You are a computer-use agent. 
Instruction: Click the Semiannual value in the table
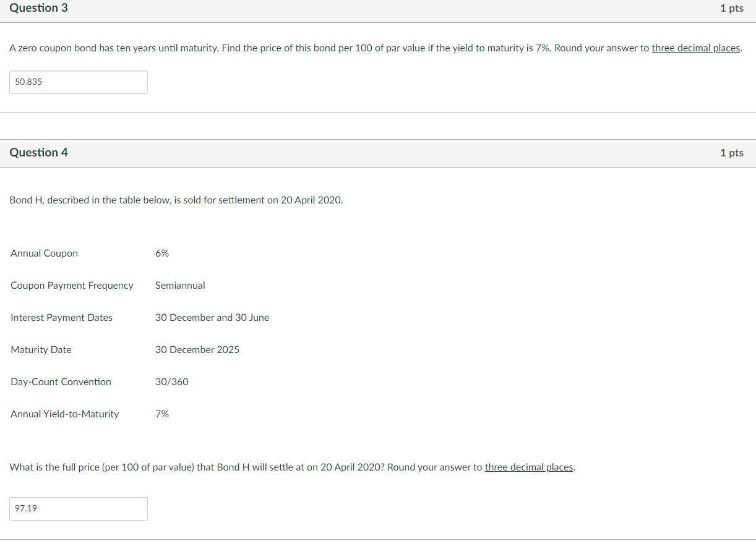pyautogui.click(x=180, y=286)
